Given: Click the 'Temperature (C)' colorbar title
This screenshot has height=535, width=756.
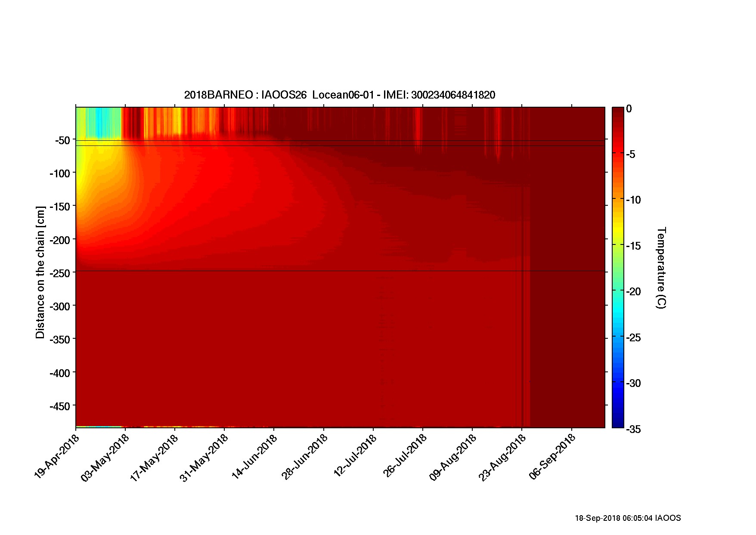Looking at the screenshot, I should click(661, 268).
